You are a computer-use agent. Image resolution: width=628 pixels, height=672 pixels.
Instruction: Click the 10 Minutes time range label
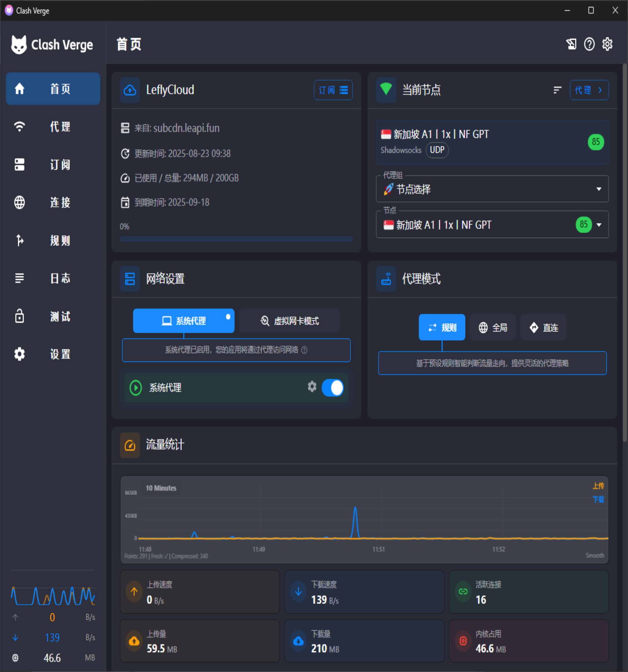[x=161, y=488]
